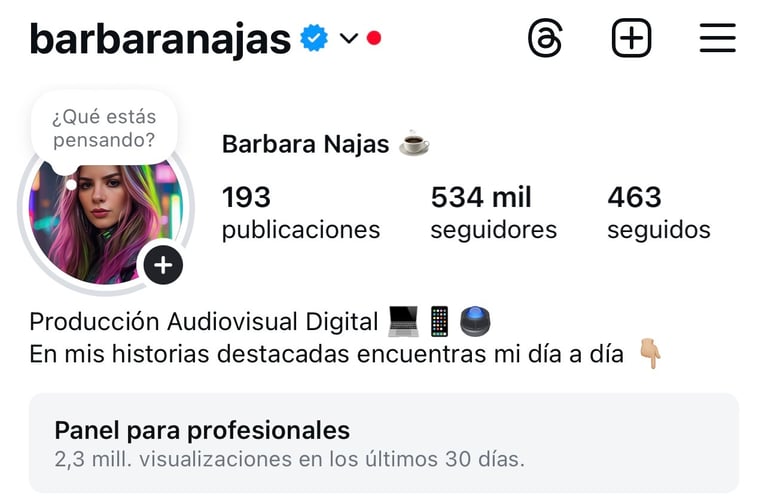Open the 193 publicaciones count
The image size is (768, 497).
click(x=301, y=213)
